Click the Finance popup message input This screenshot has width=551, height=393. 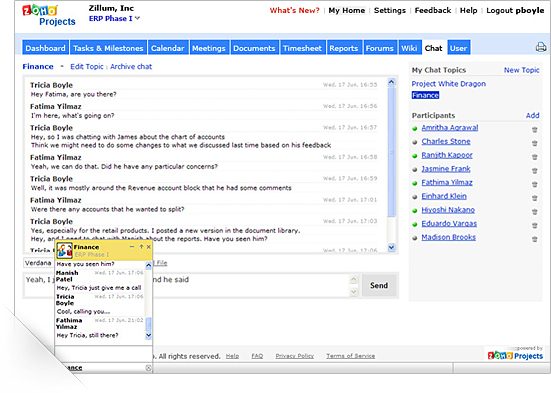click(x=103, y=354)
